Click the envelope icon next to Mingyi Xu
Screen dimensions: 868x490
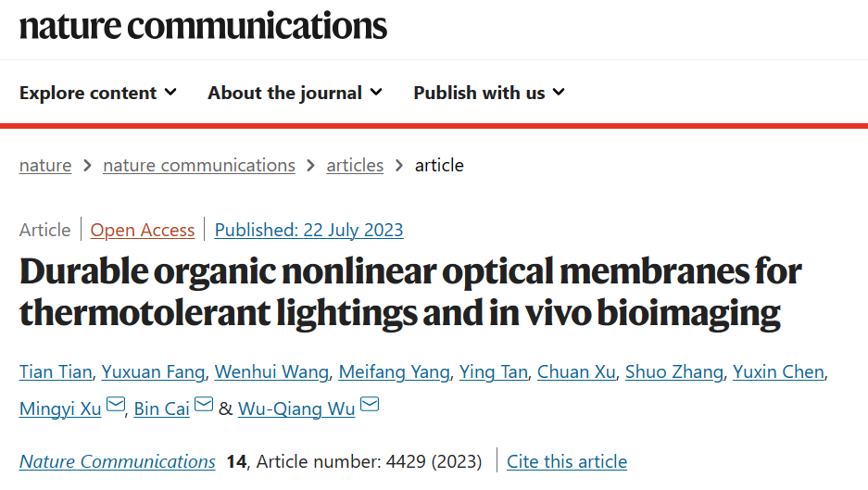pyautogui.click(x=116, y=405)
